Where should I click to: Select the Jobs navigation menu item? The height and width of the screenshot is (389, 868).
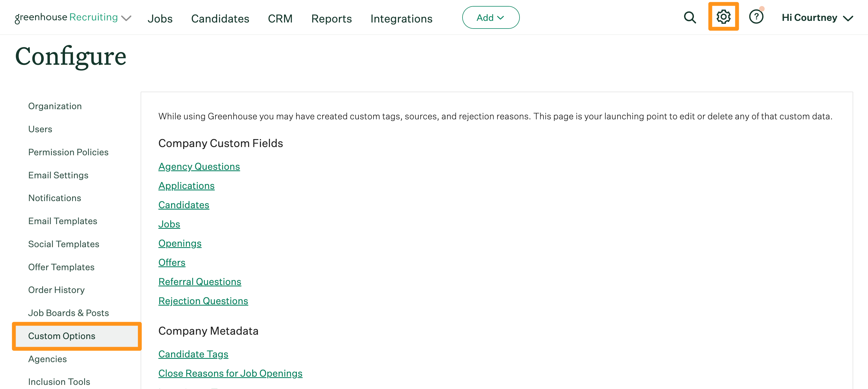[161, 17]
